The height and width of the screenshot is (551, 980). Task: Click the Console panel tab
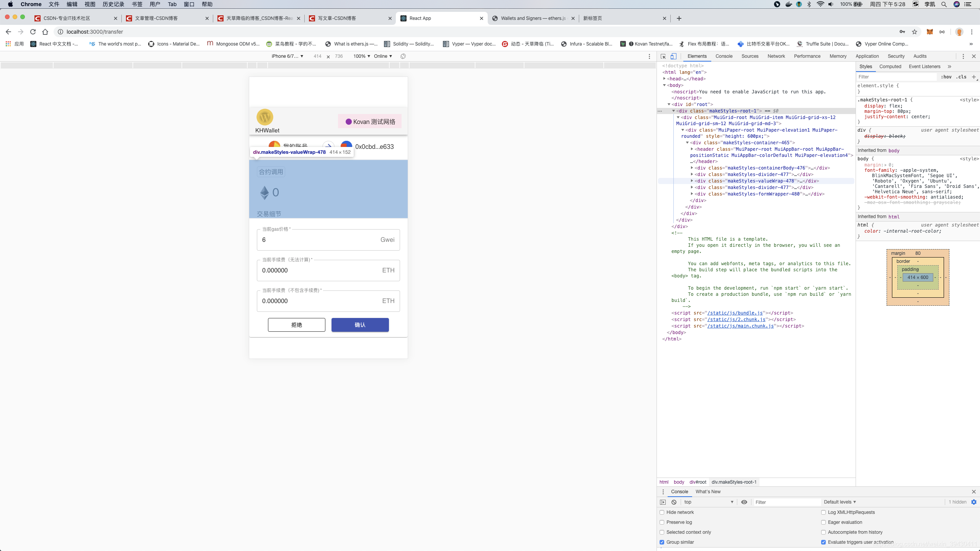click(724, 56)
